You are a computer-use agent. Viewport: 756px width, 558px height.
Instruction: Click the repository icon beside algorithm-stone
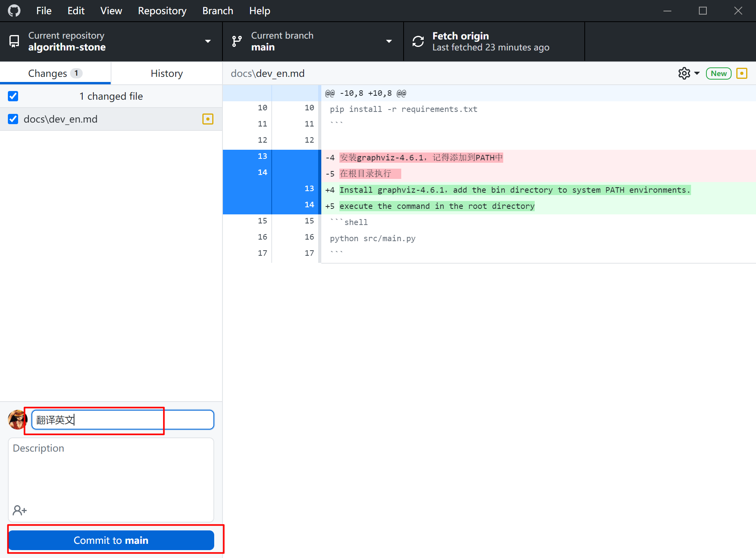(x=14, y=41)
